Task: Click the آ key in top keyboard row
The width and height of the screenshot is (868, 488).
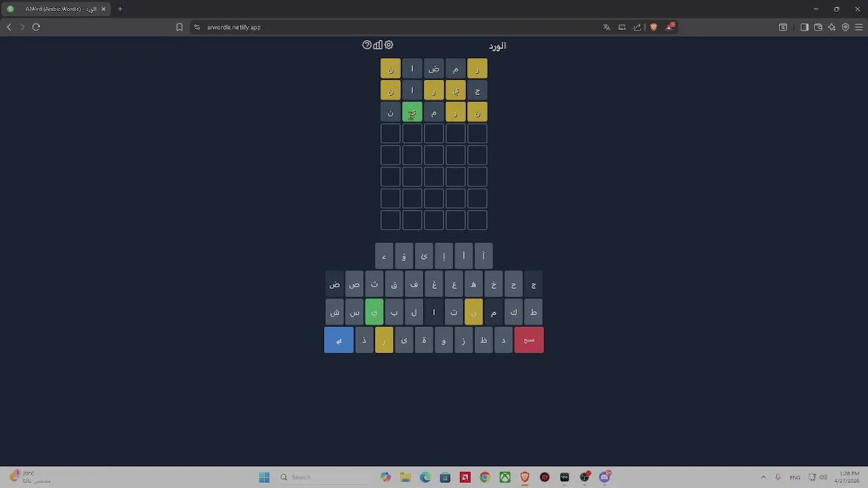Action: click(484, 256)
